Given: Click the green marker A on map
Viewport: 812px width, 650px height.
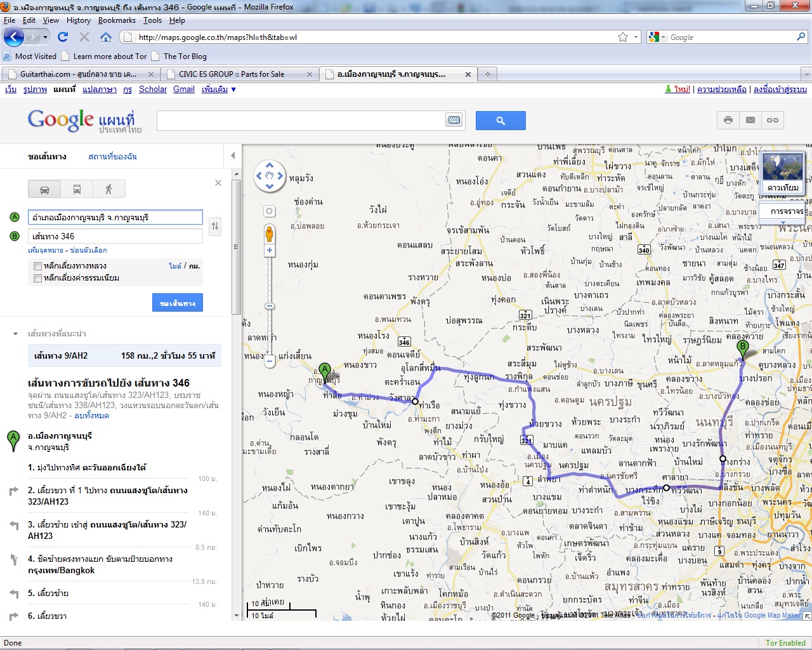Looking at the screenshot, I should click(x=325, y=373).
